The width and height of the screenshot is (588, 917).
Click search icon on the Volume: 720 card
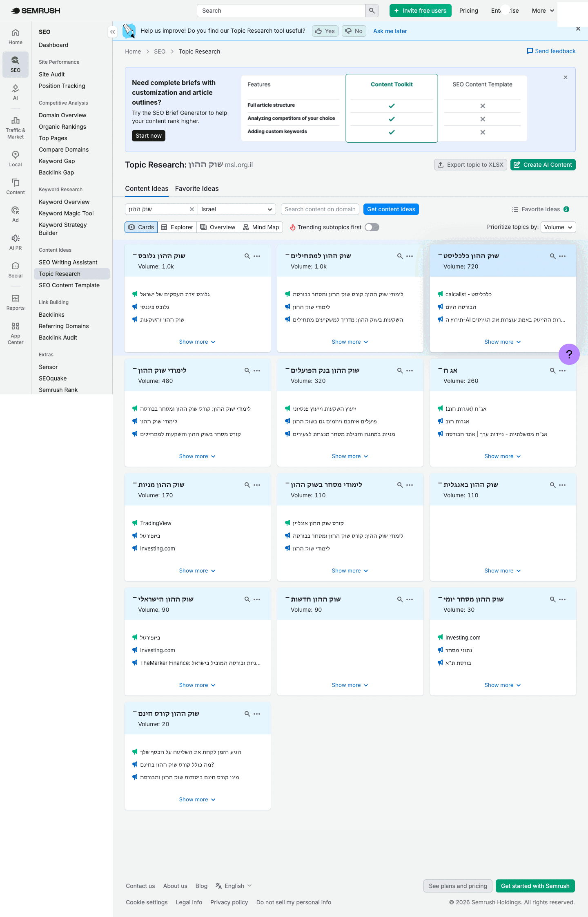pos(552,256)
